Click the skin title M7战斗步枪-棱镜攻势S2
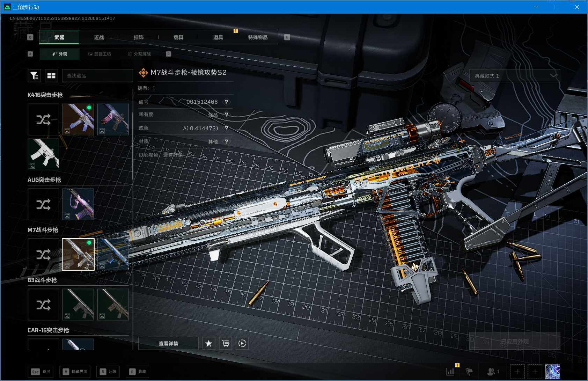Viewport: 588px width, 381px height. tap(189, 72)
